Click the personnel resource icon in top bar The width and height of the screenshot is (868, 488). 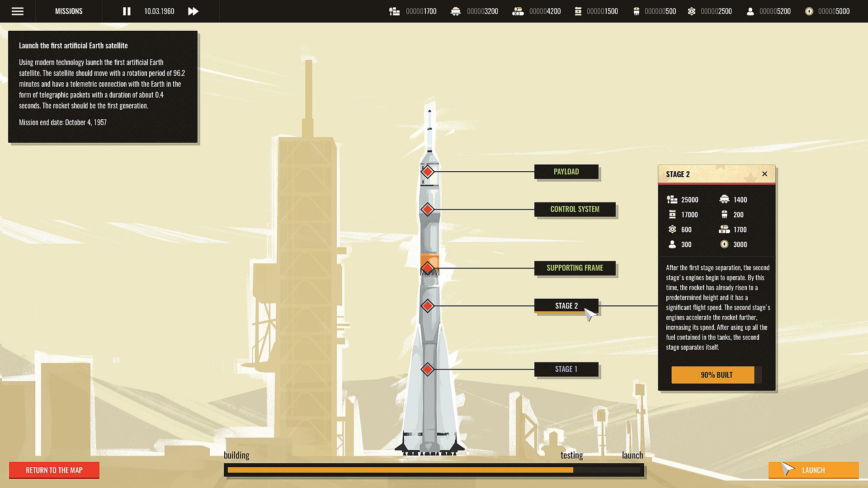[x=750, y=11]
